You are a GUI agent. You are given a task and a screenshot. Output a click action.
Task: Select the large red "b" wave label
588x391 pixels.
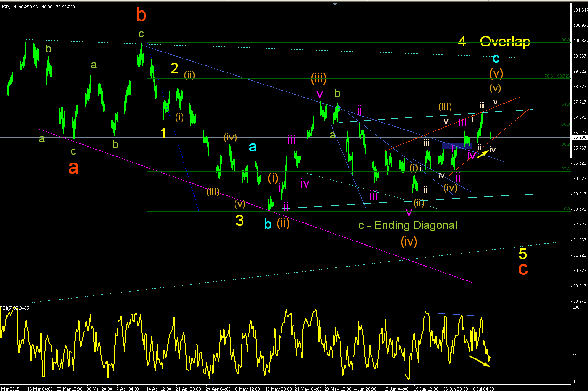pos(141,15)
